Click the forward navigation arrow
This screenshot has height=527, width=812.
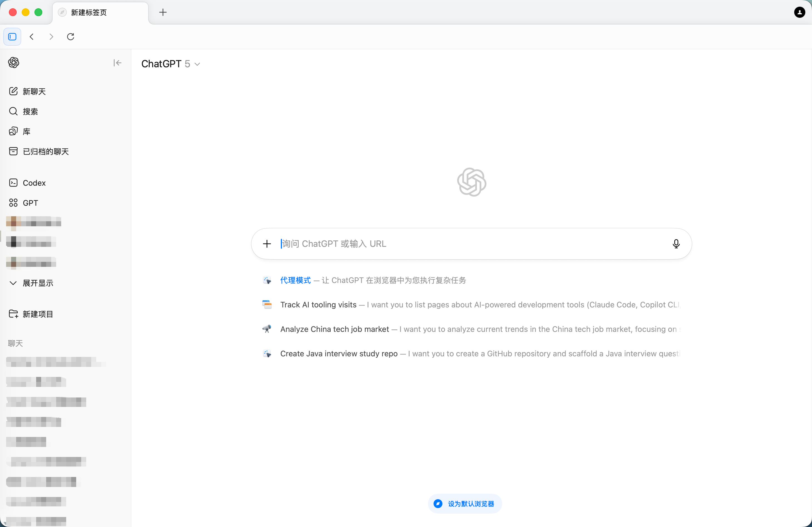pos(51,36)
